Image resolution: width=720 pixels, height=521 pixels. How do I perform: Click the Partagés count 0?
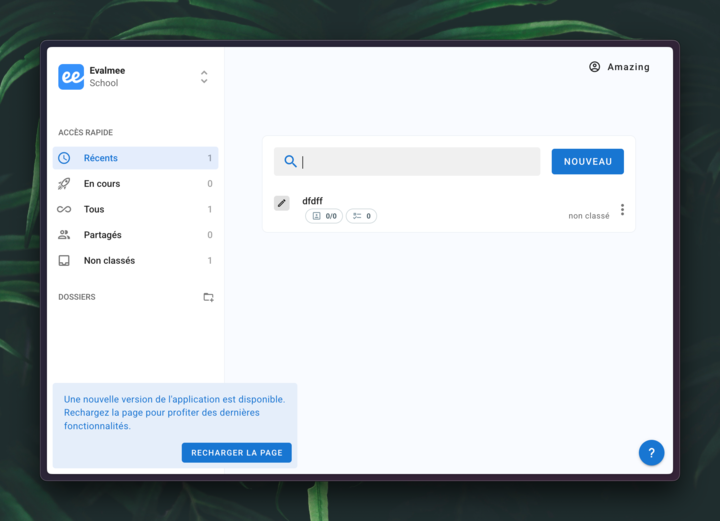pyautogui.click(x=210, y=235)
